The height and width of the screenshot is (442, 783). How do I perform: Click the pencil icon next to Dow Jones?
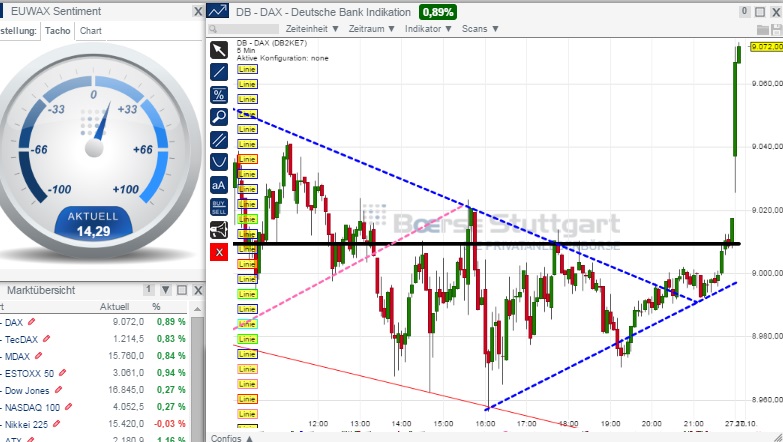coord(58,390)
